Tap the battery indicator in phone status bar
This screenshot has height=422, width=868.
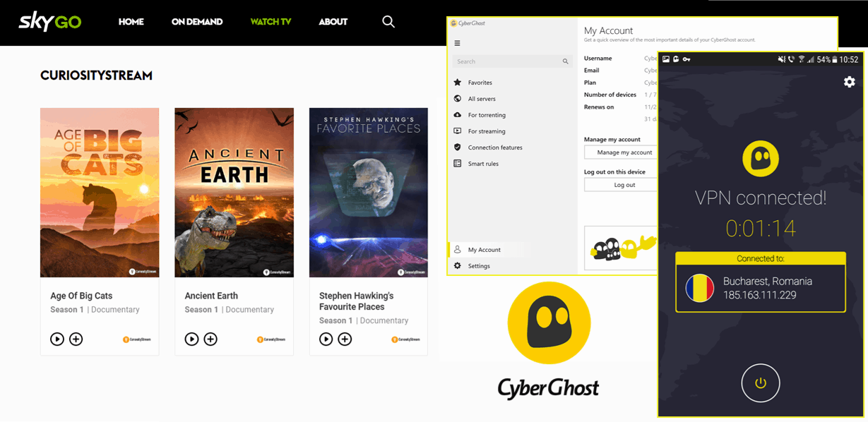(835, 59)
